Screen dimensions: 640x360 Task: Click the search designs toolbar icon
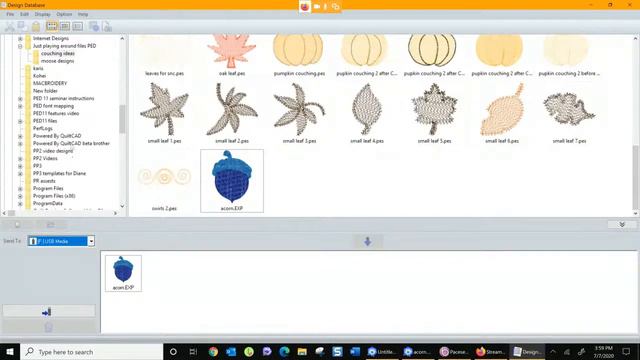click(x=94, y=27)
